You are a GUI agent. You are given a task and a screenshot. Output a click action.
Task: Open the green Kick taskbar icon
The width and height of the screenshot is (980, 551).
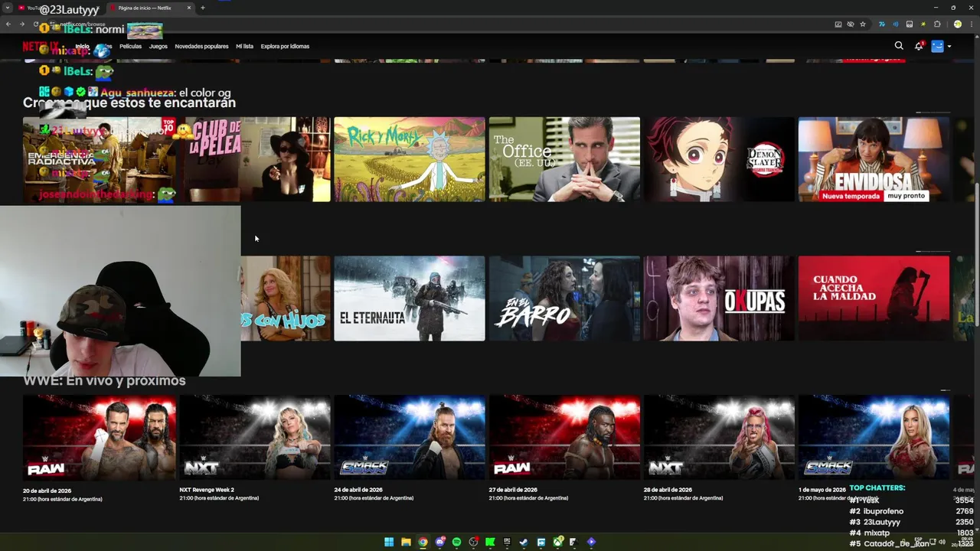pyautogui.click(x=490, y=542)
